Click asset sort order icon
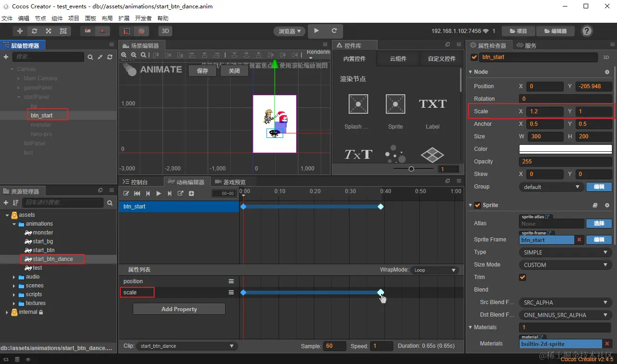Image resolution: width=617 pixels, height=364 pixels. 16,203
